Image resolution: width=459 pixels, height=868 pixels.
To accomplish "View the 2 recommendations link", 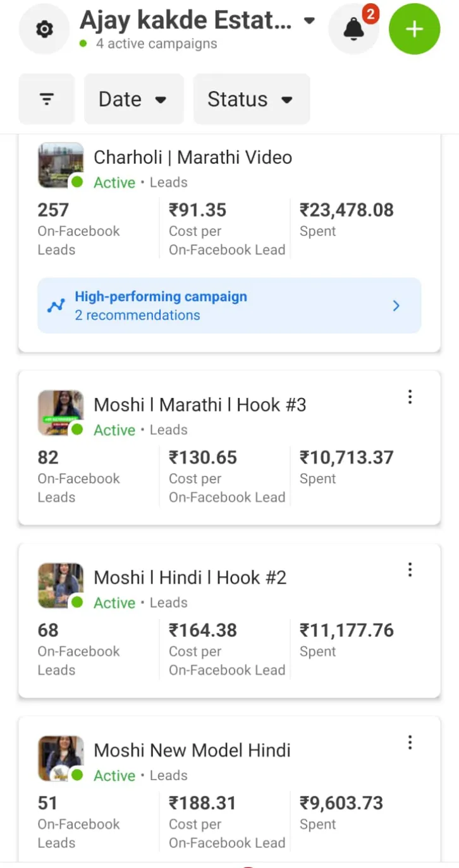I will (x=137, y=315).
